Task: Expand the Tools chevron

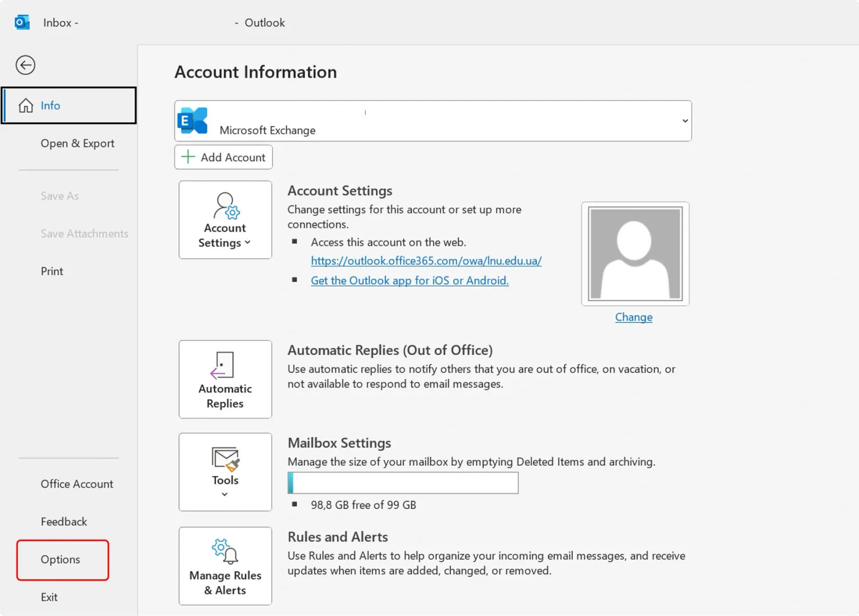Action: [x=225, y=494]
